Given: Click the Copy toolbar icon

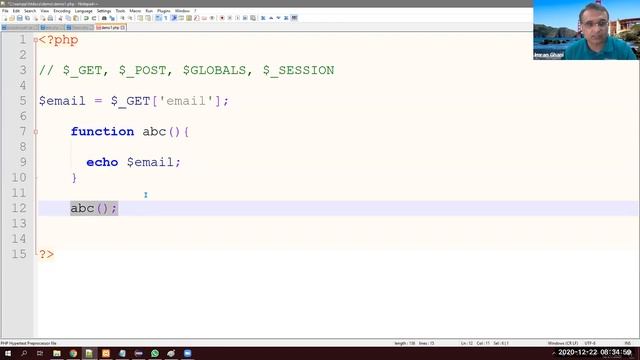Looking at the screenshot, I should point(68,18).
